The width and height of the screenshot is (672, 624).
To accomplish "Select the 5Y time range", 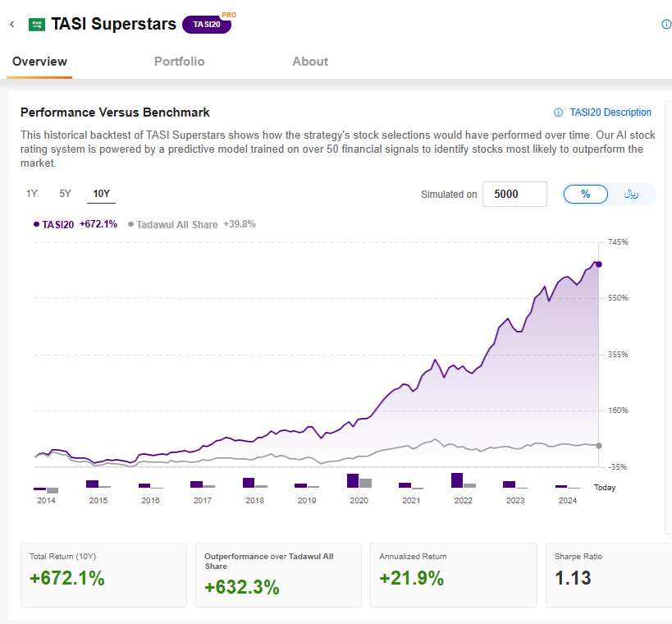I will click(65, 194).
